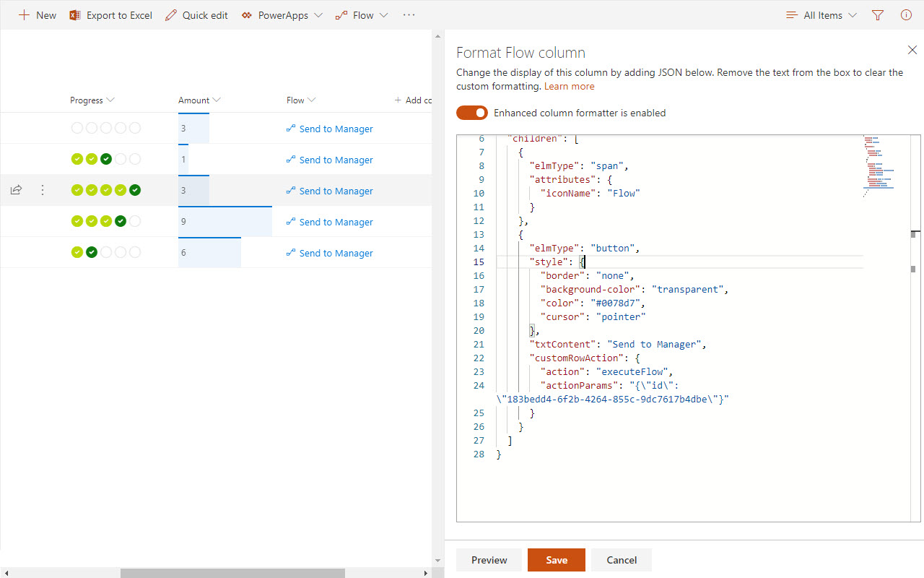Click the Flow icon in the toolbar

coord(341,15)
